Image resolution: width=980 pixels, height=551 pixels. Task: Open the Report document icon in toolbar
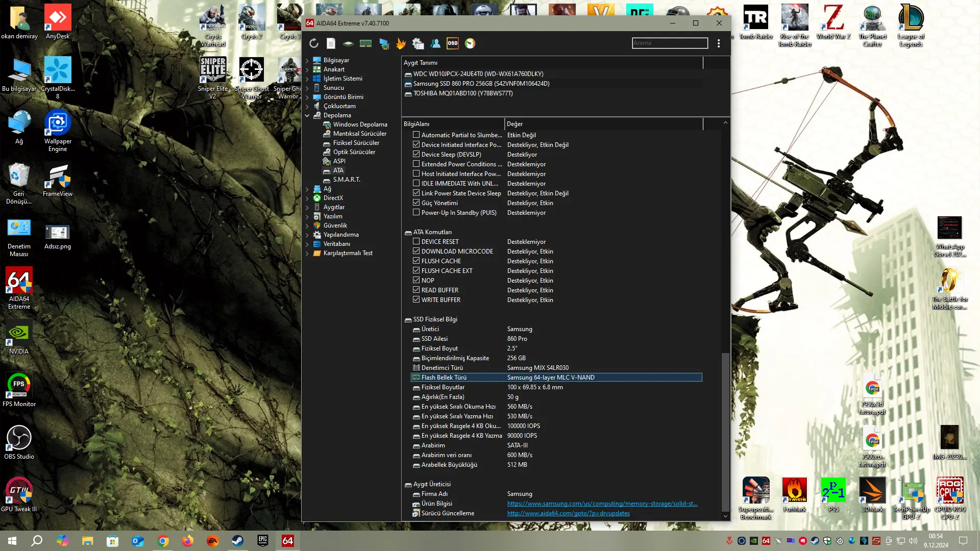(331, 43)
